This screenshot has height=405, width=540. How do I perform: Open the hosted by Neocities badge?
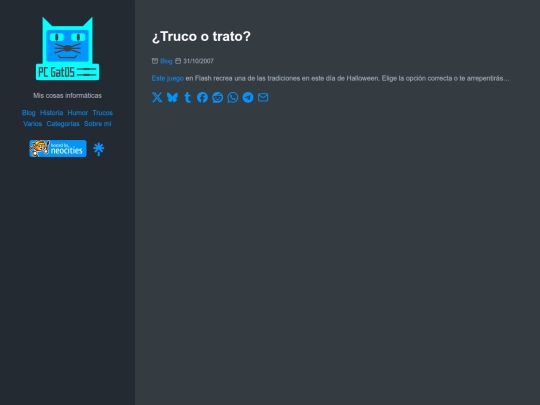click(58, 148)
